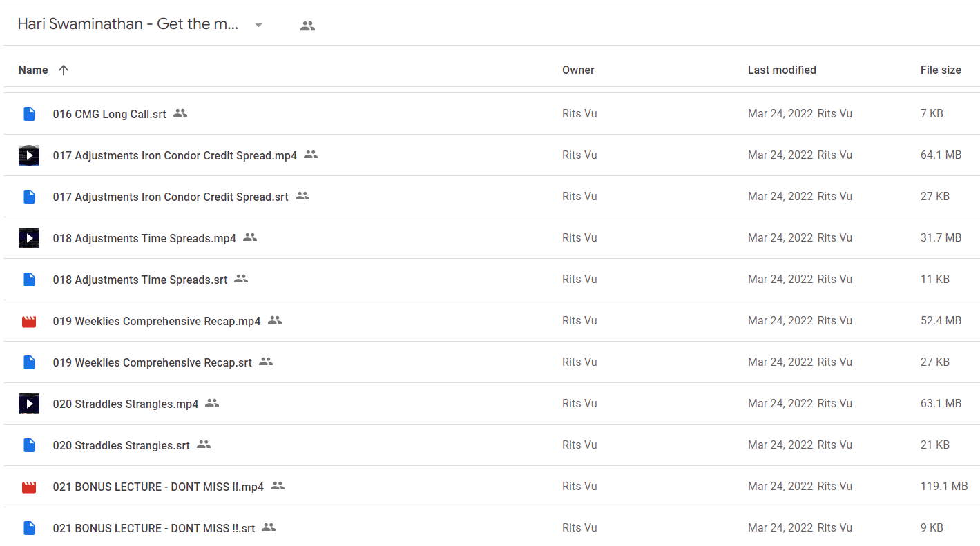The image size is (980, 546).
Task: Click the File size column header
Action: [x=941, y=70]
